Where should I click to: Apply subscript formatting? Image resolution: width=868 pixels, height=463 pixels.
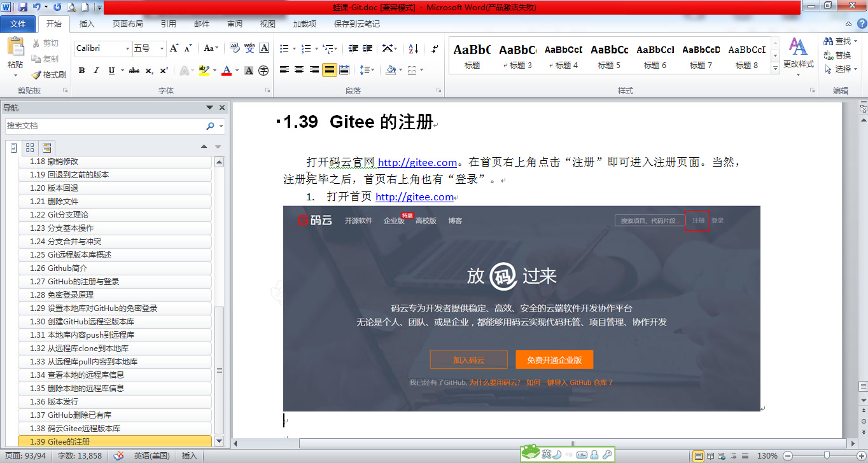[x=149, y=71]
